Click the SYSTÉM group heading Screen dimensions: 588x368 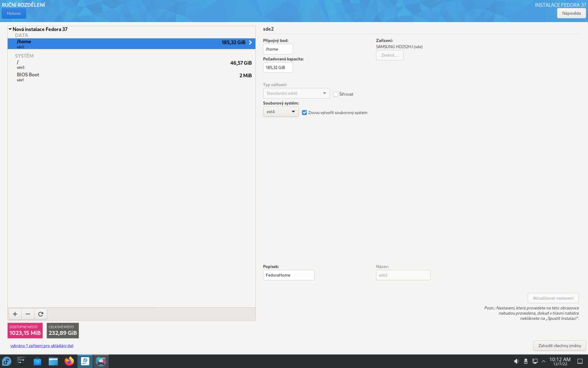click(x=24, y=56)
